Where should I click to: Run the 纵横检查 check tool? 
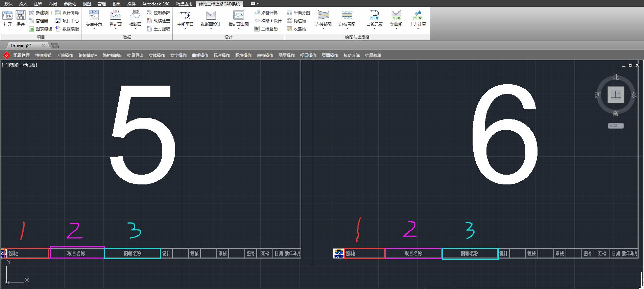tap(159, 21)
